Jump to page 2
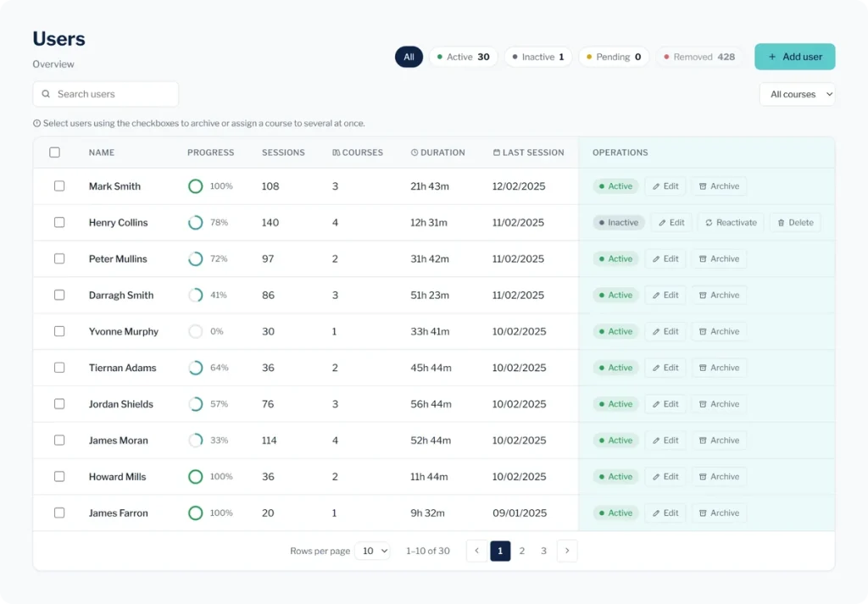Screen dimensions: 868x604 coord(522,551)
